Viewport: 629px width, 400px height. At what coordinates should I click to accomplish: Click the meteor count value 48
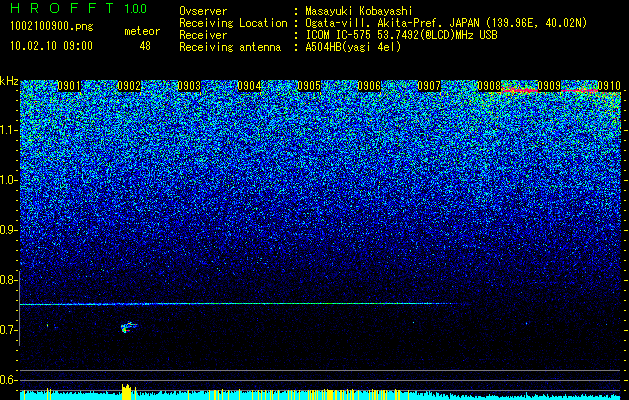145,46
